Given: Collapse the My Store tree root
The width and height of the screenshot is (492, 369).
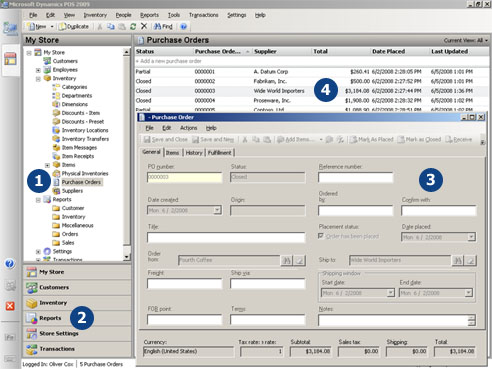Looking at the screenshot, I should point(29,53).
